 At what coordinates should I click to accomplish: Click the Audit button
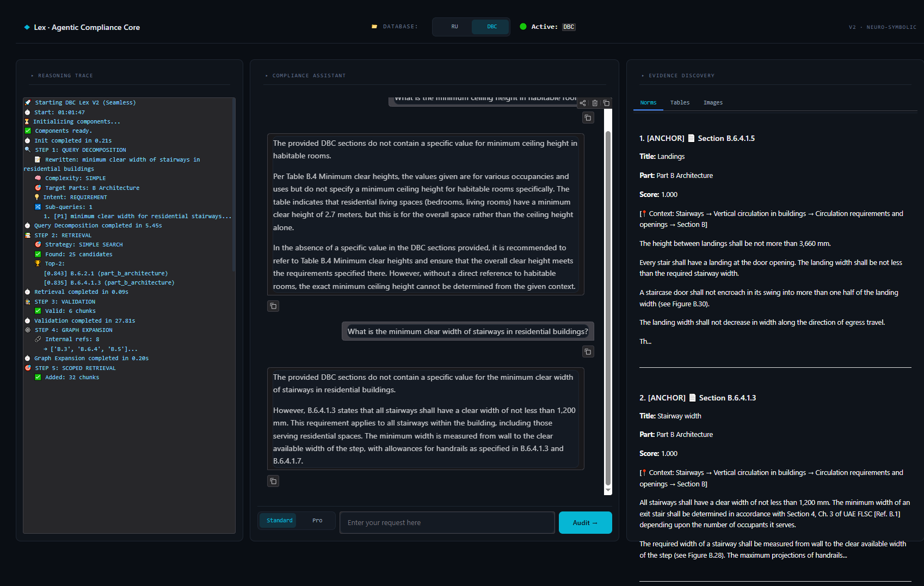click(x=585, y=522)
